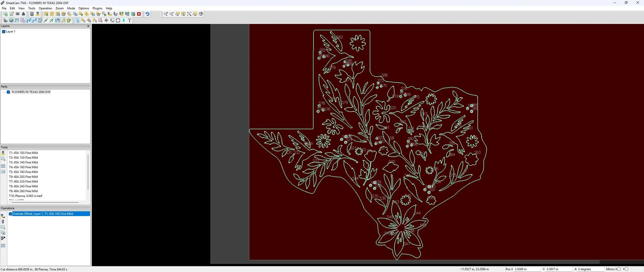Screen dimensions: 644x272
Task: Click the bottom table icon in Operations panel
Action: pos(3,246)
